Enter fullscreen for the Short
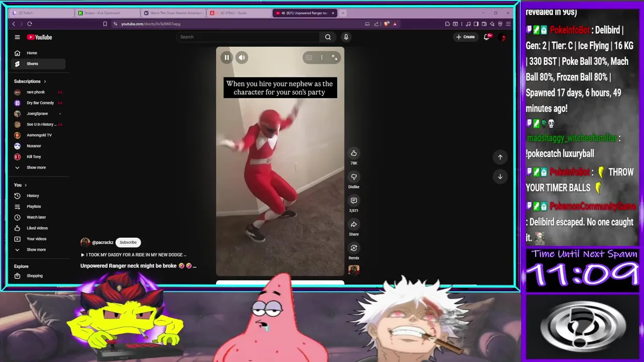Image resolution: width=644 pixels, height=362 pixels. point(335,57)
